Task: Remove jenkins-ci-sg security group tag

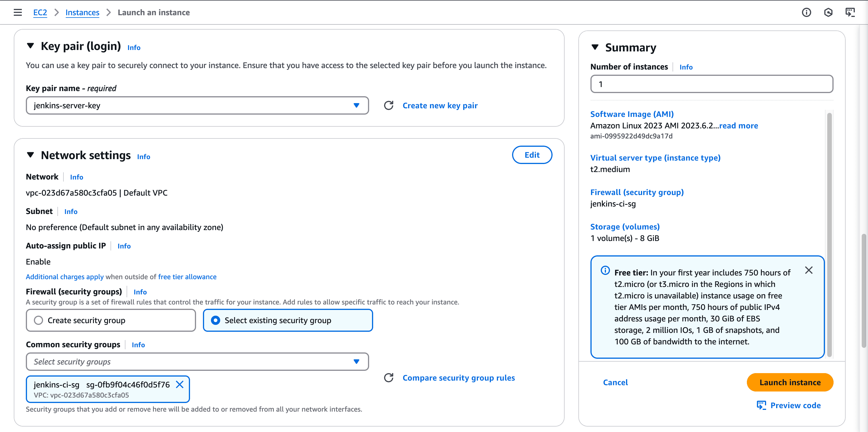Action: (180, 384)
